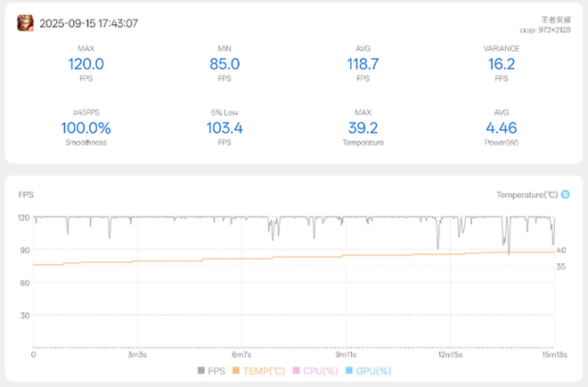The height and width of the screenshot is (387, 588).
Task: Open the Temperature(℃) axis selector label
Action: pos(527,194)
